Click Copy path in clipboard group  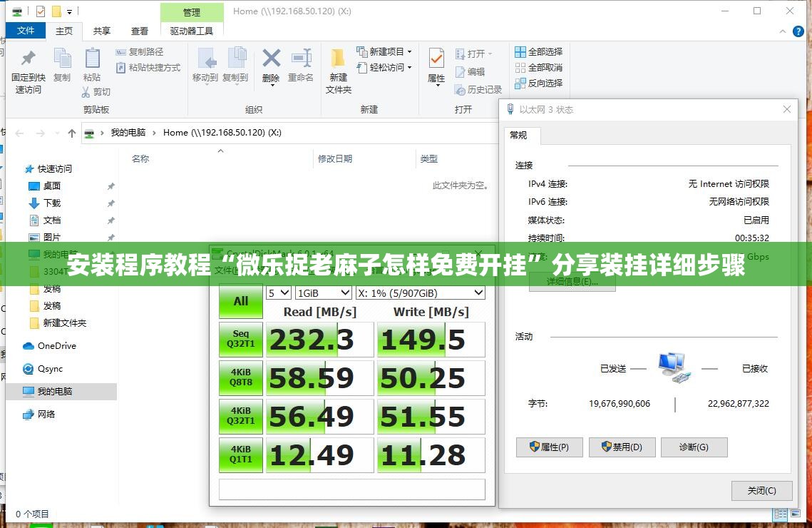click(140, 52)
